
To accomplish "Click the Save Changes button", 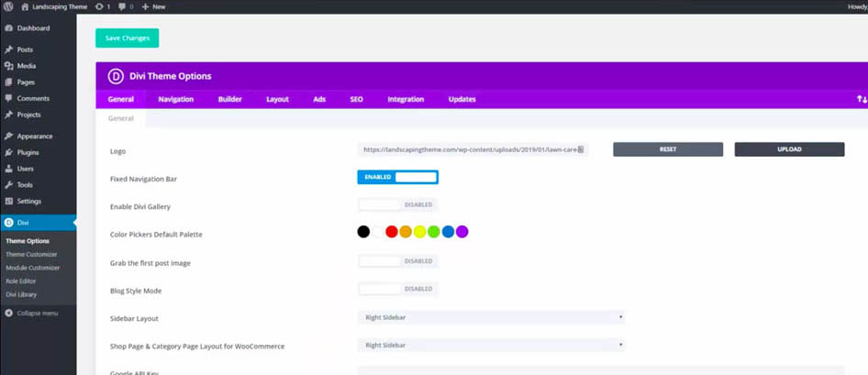I will click(127, 39).
